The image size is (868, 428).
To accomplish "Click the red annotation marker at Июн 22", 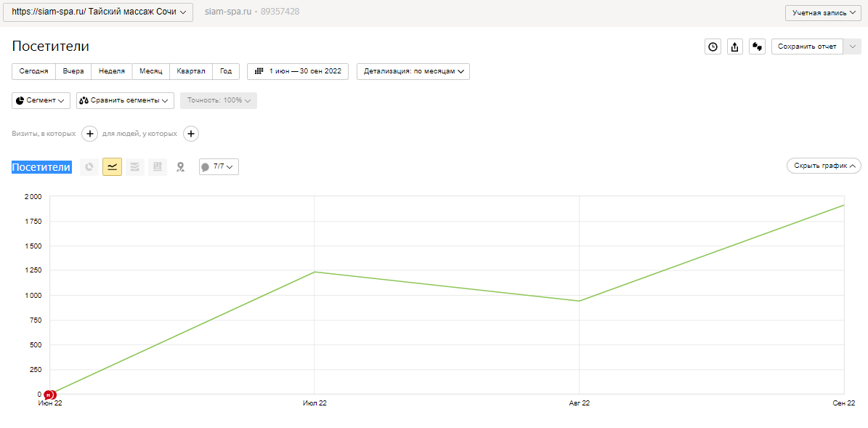I will point(49,395).
